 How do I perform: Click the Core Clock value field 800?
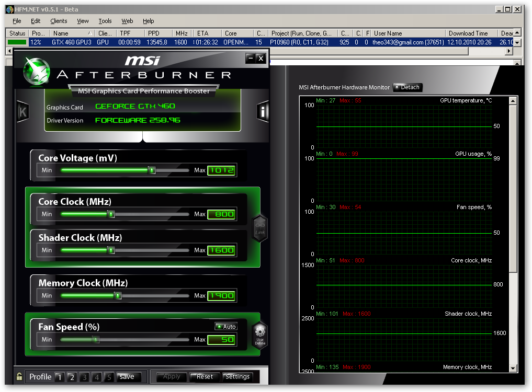(222, 214)
